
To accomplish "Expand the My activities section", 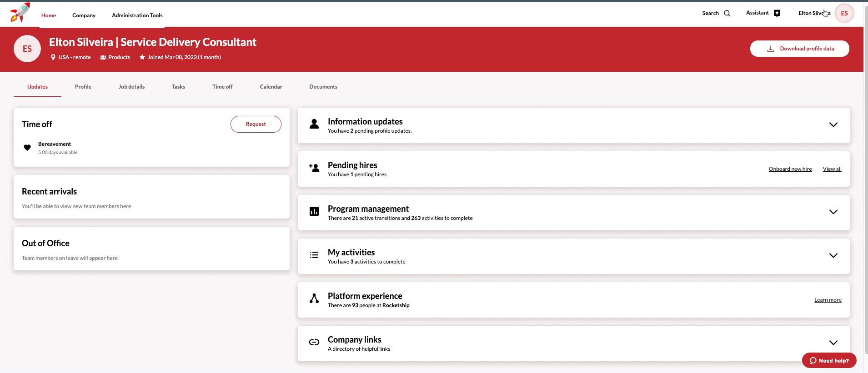I will 833,256.
